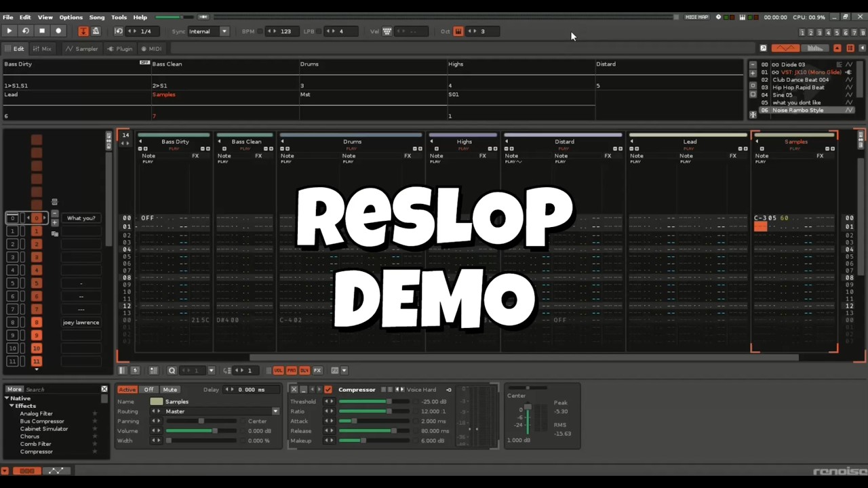Click the quantize Q icon
868x488 pixels.
point(172,371)
